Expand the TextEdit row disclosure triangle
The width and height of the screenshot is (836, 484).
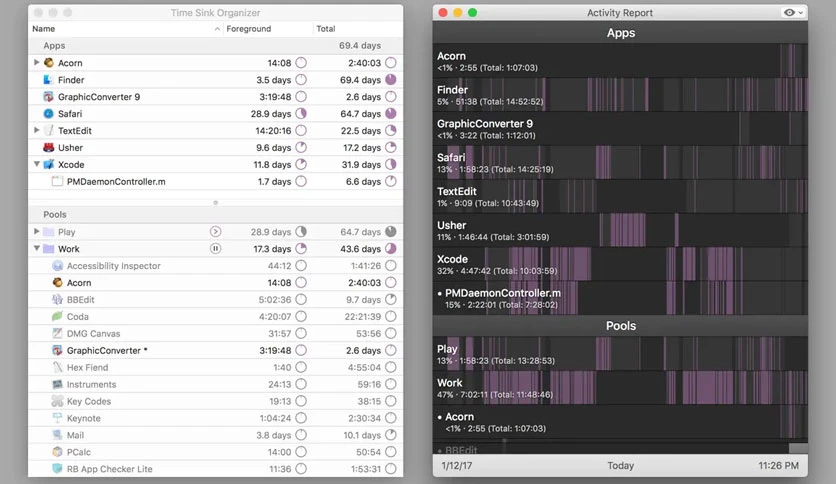point(36,131)
